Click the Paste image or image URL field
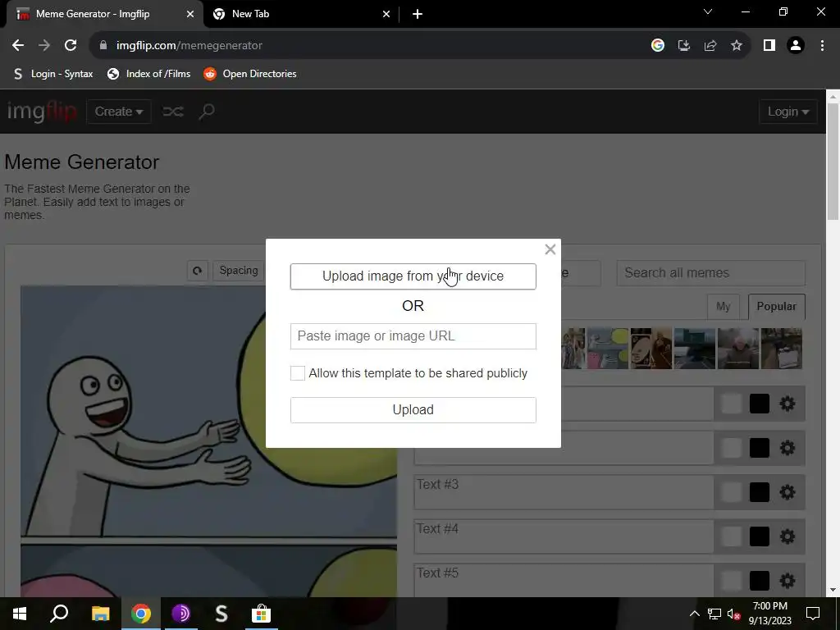The width and height of the screenshot is (840, 630). [413, 336]
